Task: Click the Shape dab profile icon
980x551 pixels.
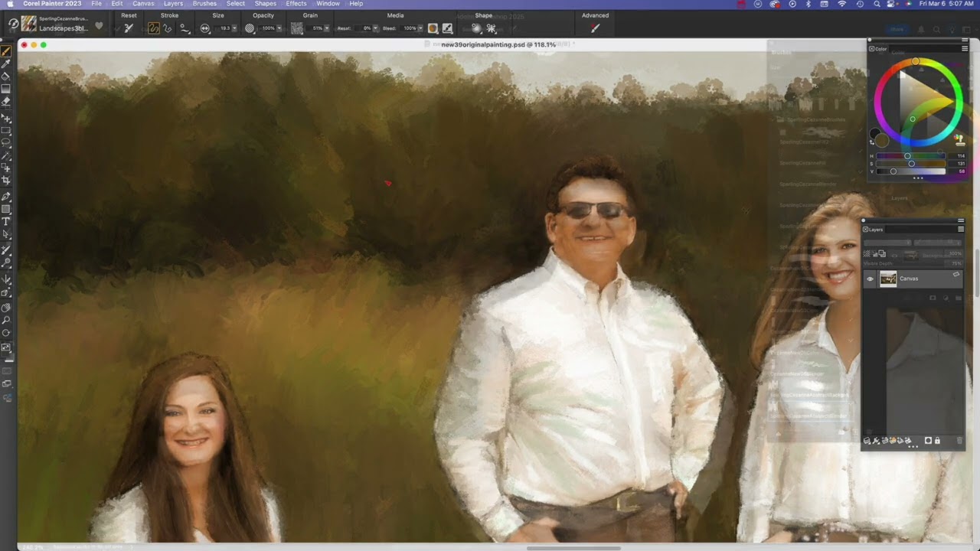Action: [475, 28]
